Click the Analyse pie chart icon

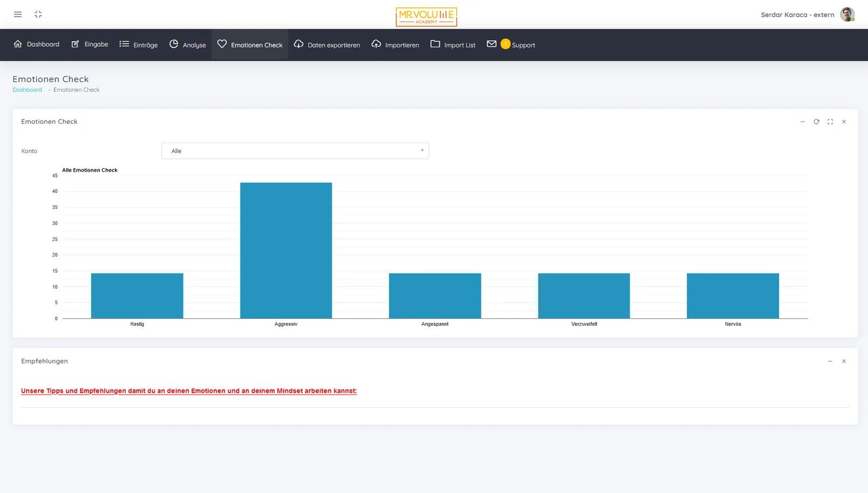[x=174, y=44]
